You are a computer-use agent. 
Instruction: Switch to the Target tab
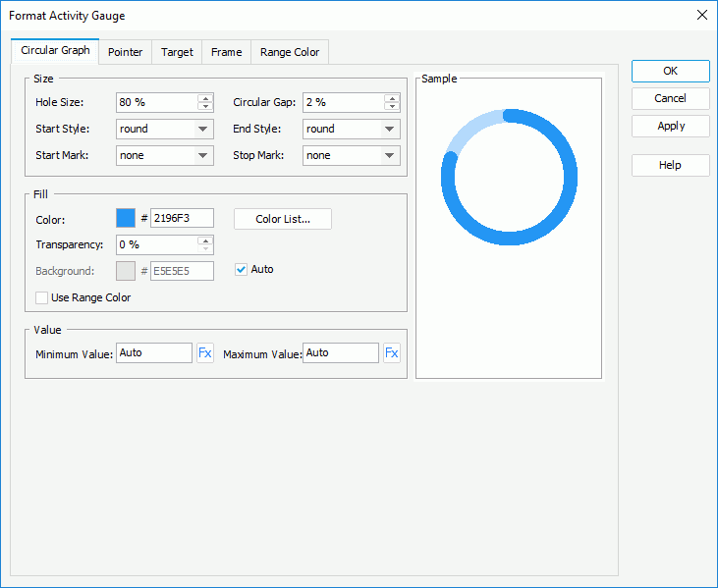pos(177,52)
